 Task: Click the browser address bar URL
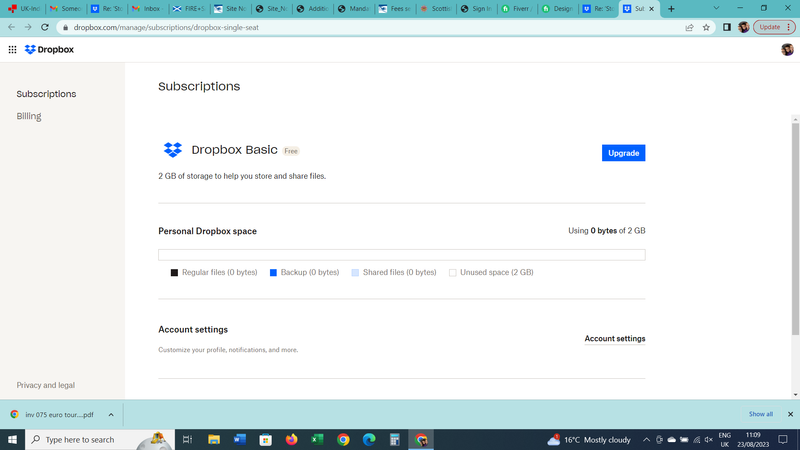click(x=166, y=28)
